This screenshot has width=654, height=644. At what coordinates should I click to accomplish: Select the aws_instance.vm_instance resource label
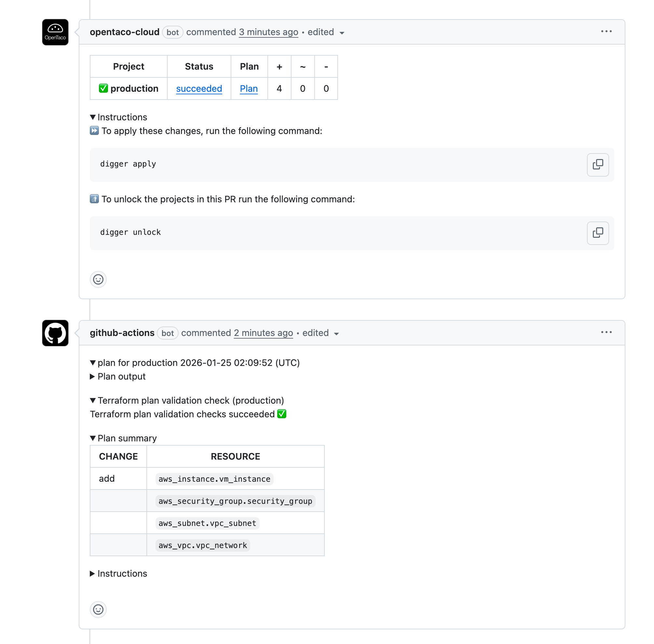[x=214, y=478]
